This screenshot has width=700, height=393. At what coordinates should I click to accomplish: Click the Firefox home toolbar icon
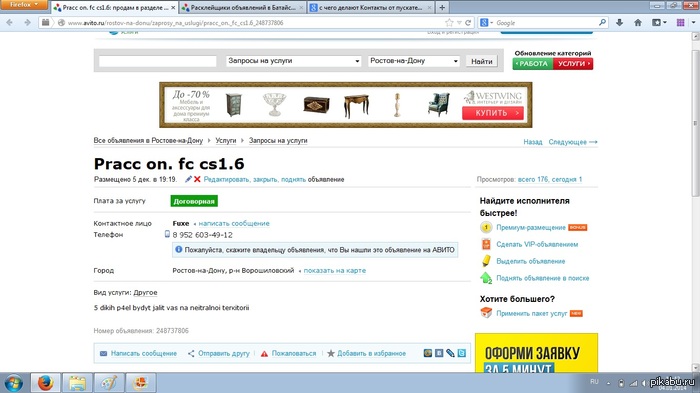point(638,22)
